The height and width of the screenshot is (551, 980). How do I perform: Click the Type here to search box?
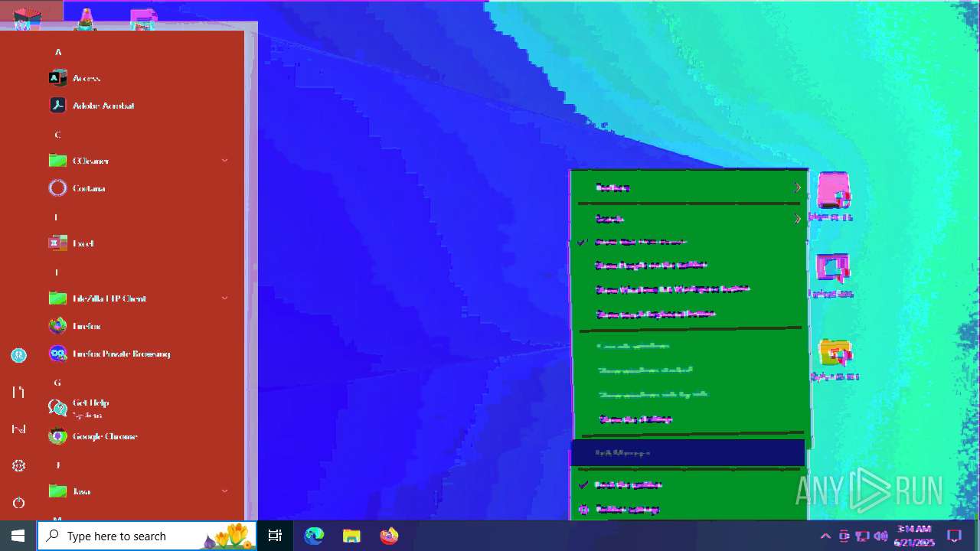click(x=147, y=536)
